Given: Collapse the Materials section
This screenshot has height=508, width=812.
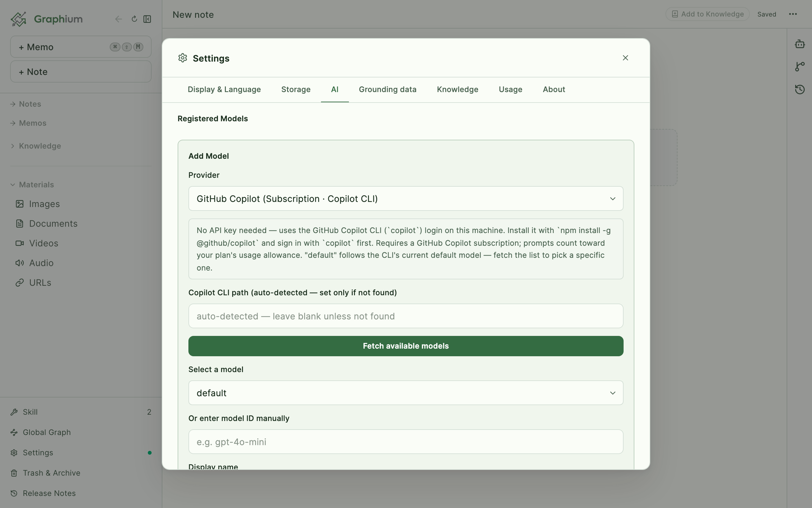Looking at the screenshot, I should click(x=32, y=185).
